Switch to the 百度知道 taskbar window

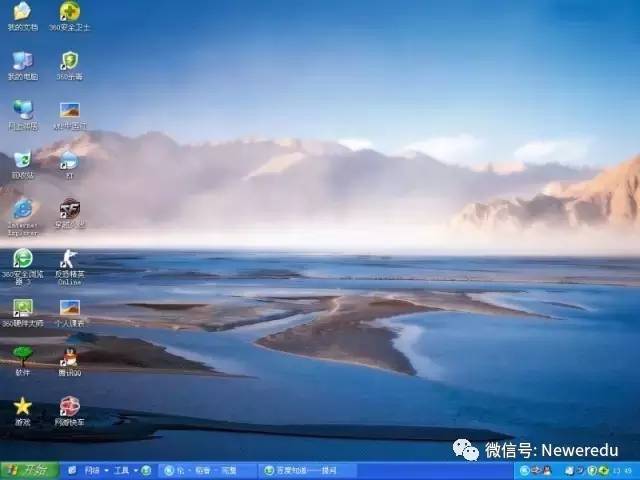point(308,471)
